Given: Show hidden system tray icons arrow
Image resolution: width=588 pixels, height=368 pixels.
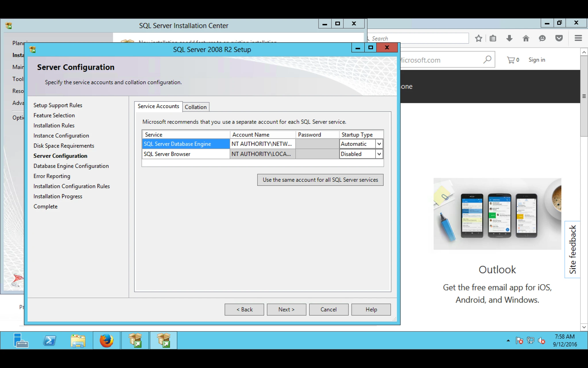Looking at the screenshot, I should click(x=508, y=341).
